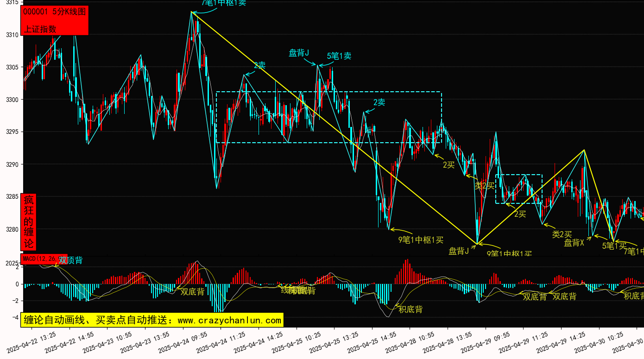Click the cyan '盘背J' label near the top
The height and width of the screenshot is (359, 644).
pyautogui.click(x=299, y=53)
